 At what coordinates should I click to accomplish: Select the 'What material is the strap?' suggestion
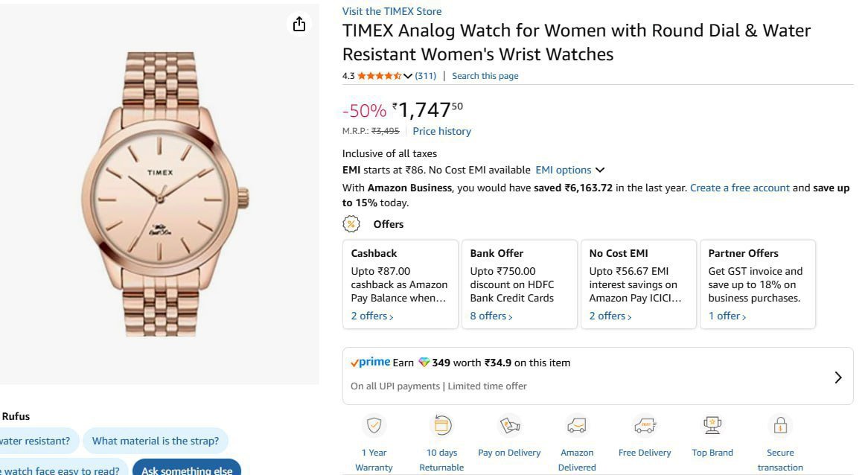point(156,441)
